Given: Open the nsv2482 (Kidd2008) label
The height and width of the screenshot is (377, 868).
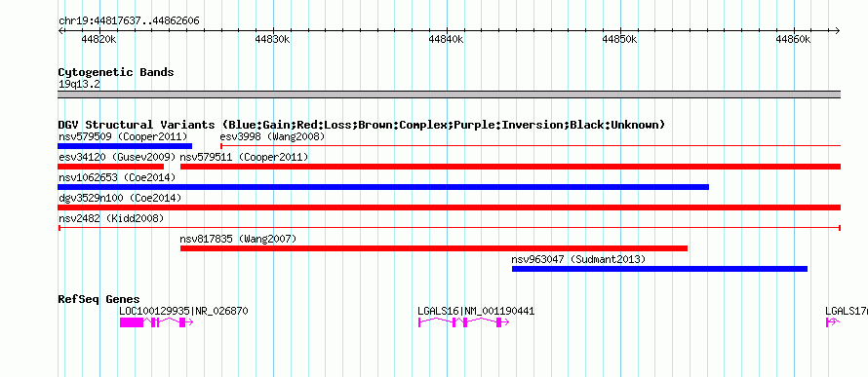Looking at the screenshot, I should 111,218.
